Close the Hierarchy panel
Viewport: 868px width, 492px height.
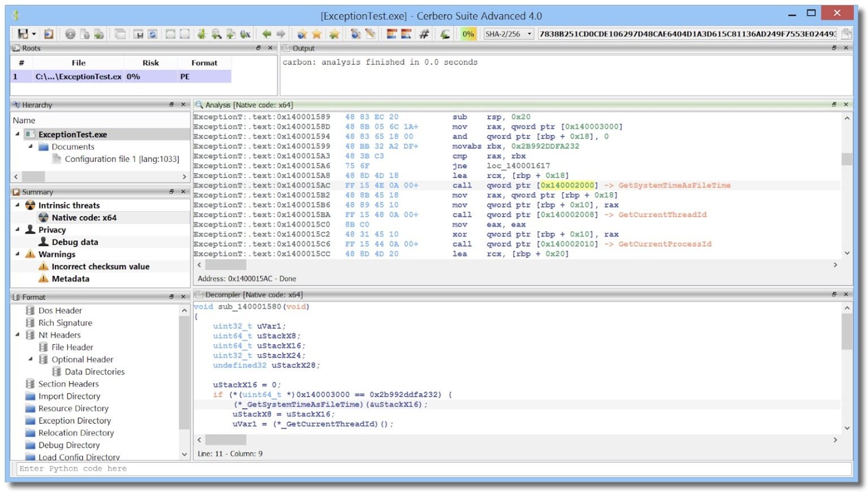(x=183, y=105)
